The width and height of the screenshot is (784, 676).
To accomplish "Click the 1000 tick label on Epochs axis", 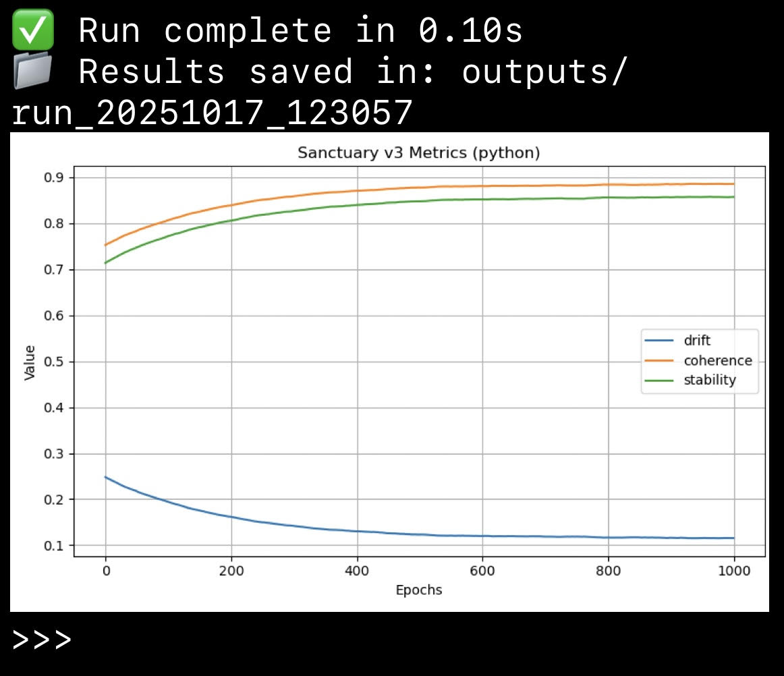I will tap(735, 570).
